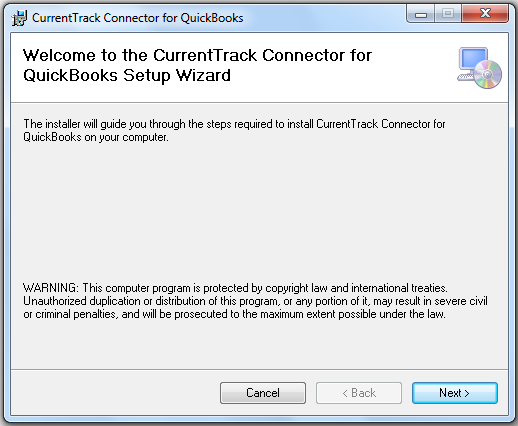Click the grayed-out maximize button
This screenshot has height=426, width=518.
coord(448,14)
